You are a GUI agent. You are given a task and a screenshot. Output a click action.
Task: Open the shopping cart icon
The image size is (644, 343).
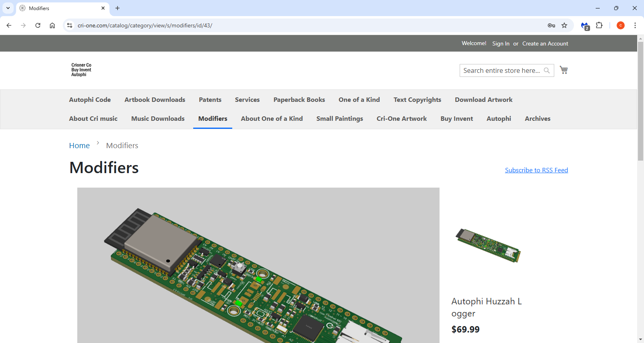564,70
